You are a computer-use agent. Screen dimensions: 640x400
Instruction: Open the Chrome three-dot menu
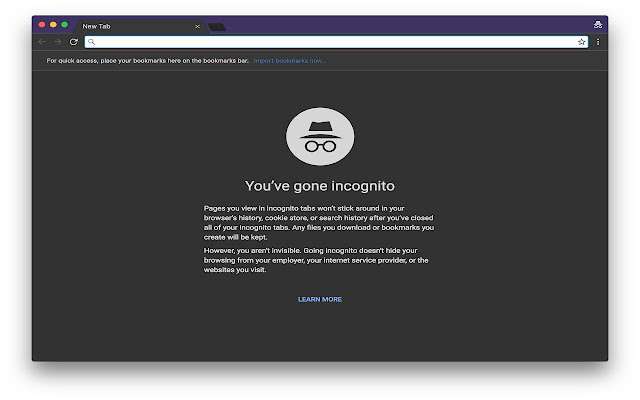[x=598, y=42]
